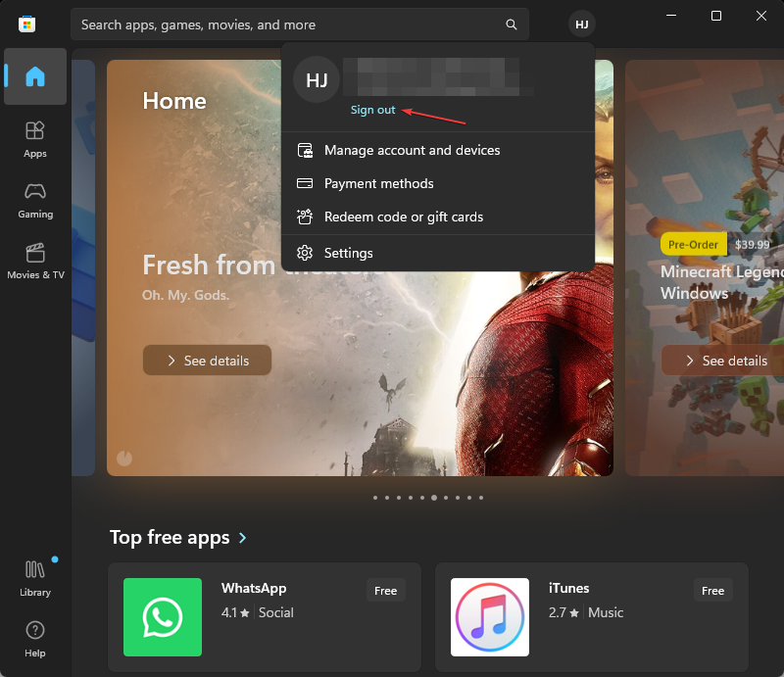Image resolution: width=784 pixels, height=677 pixels.
Task: Click the Sign out link
Action: (372, 110)
